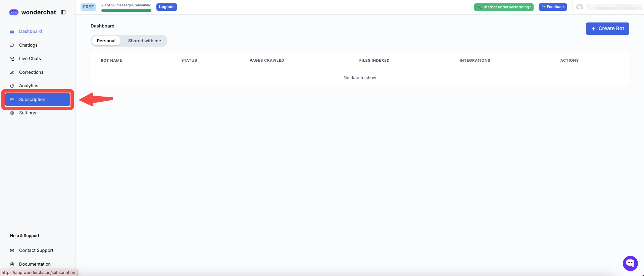Click the Dashboard home icon in sidebar
This screenshot has width=644, height=276.
12,32
